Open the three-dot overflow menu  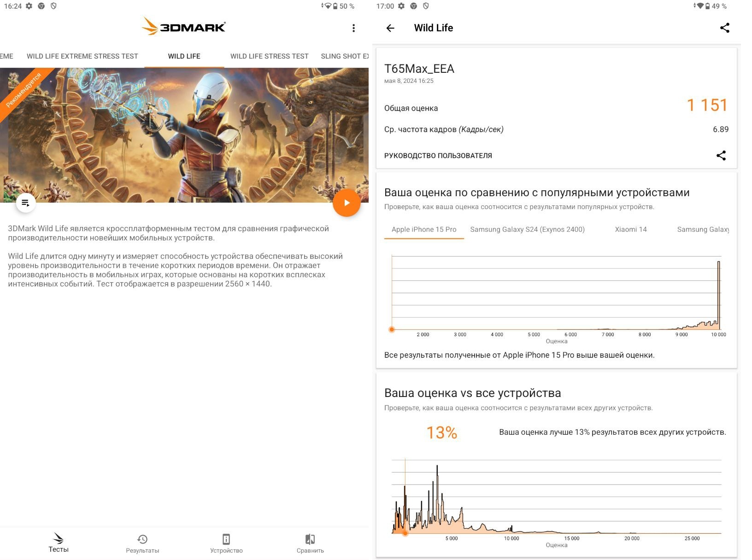[x=353, y=28]
